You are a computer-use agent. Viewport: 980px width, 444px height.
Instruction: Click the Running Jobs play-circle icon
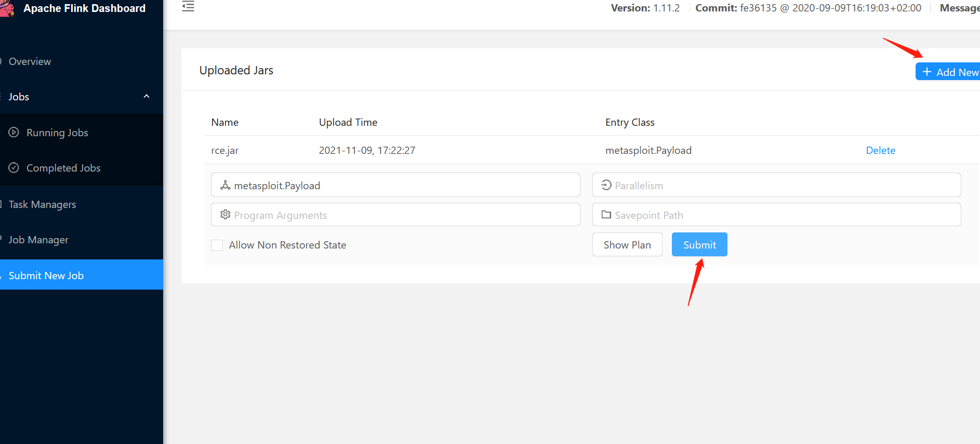point(14,132)
